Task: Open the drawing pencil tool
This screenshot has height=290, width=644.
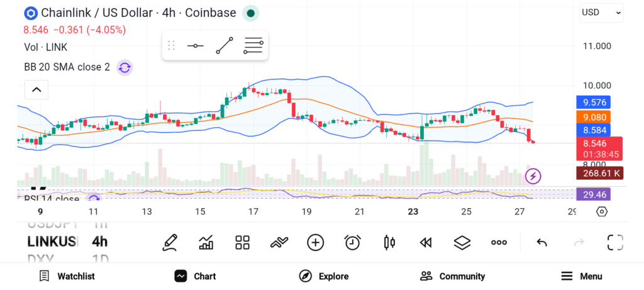Action: (169, 242)
